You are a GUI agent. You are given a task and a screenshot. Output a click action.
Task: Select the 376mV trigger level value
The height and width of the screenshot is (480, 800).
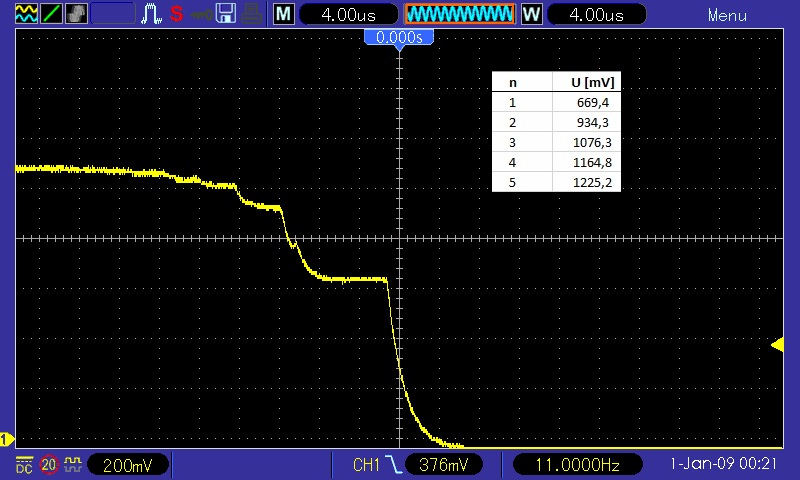coord(443,465)
